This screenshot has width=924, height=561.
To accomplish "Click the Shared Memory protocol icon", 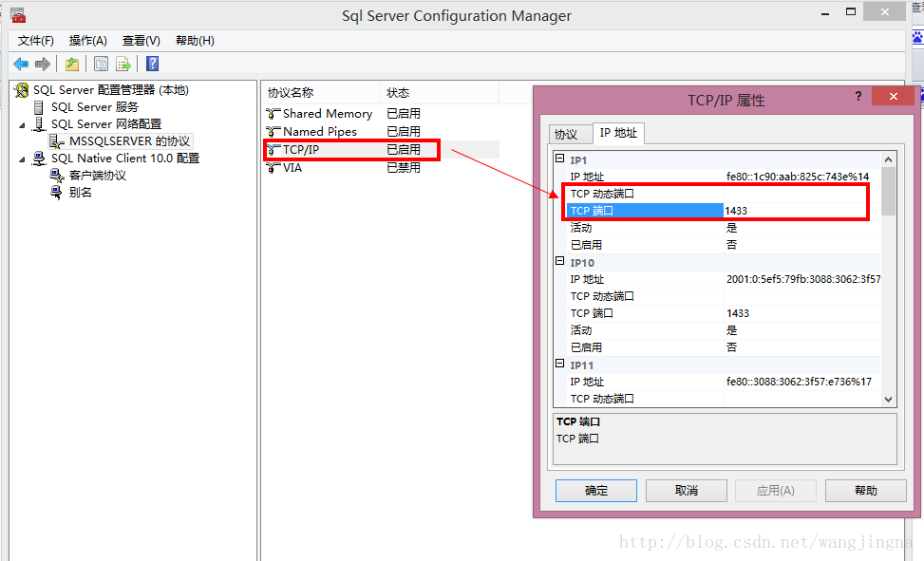I will coord(273,114).
